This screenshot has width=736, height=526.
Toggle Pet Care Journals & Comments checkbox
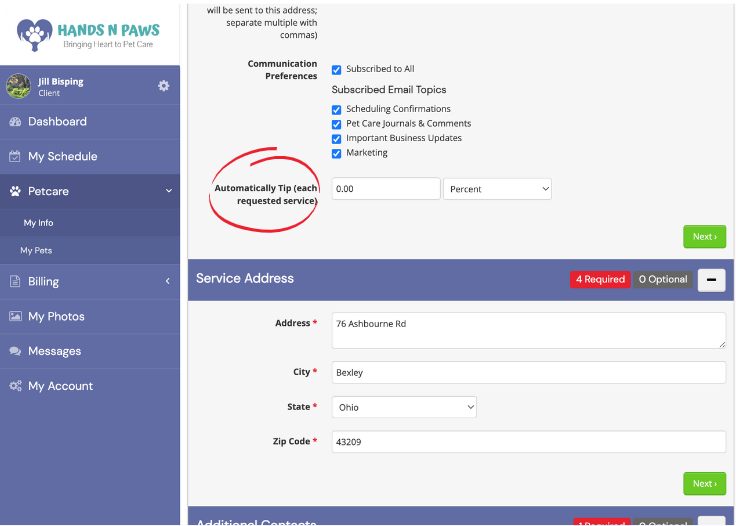coord(336,124)
